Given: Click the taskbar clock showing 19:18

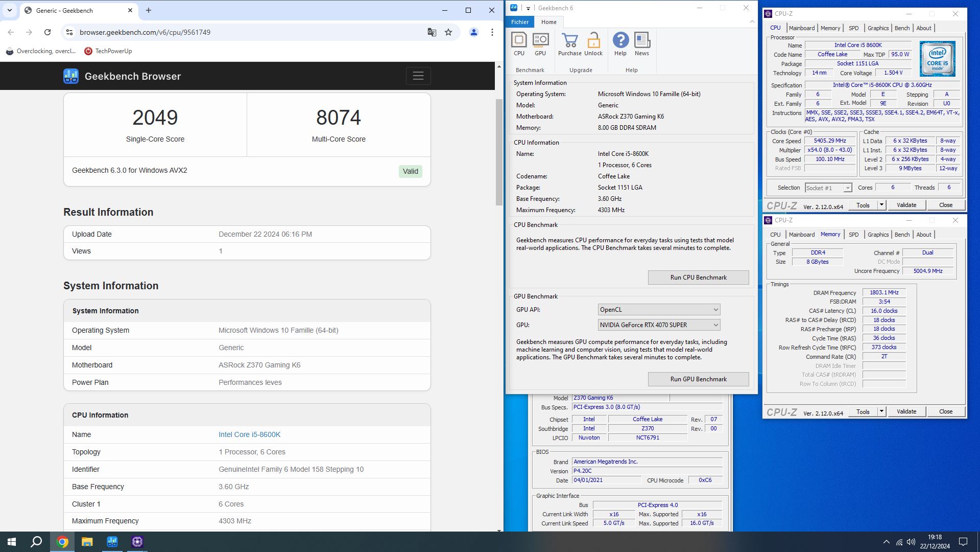Looking at the screenshot, I should (x=935, y=542).
